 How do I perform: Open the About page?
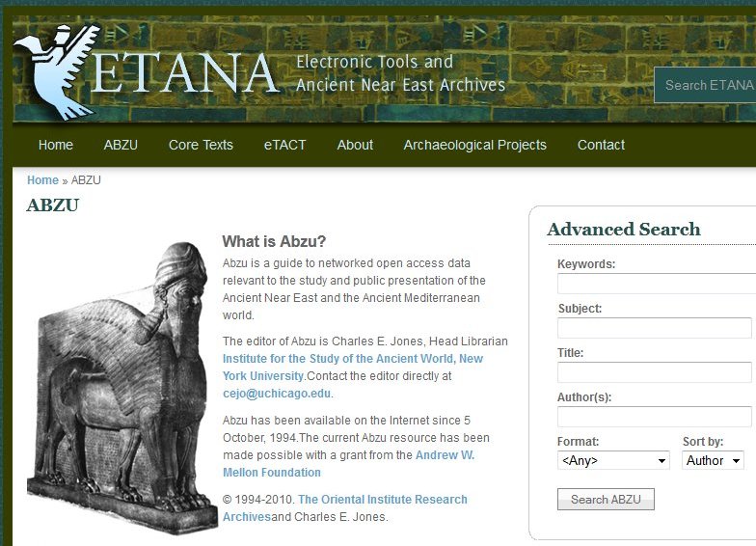(355, 145)
